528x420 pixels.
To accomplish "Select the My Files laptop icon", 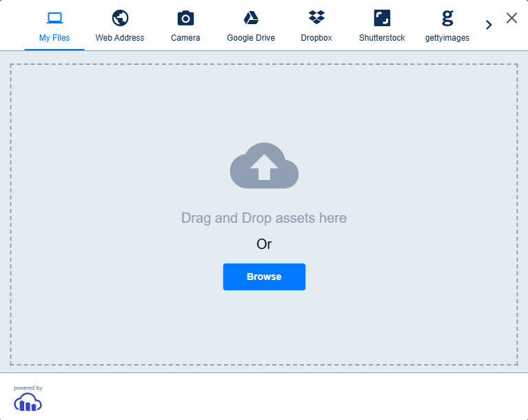I will pos(54,18).
